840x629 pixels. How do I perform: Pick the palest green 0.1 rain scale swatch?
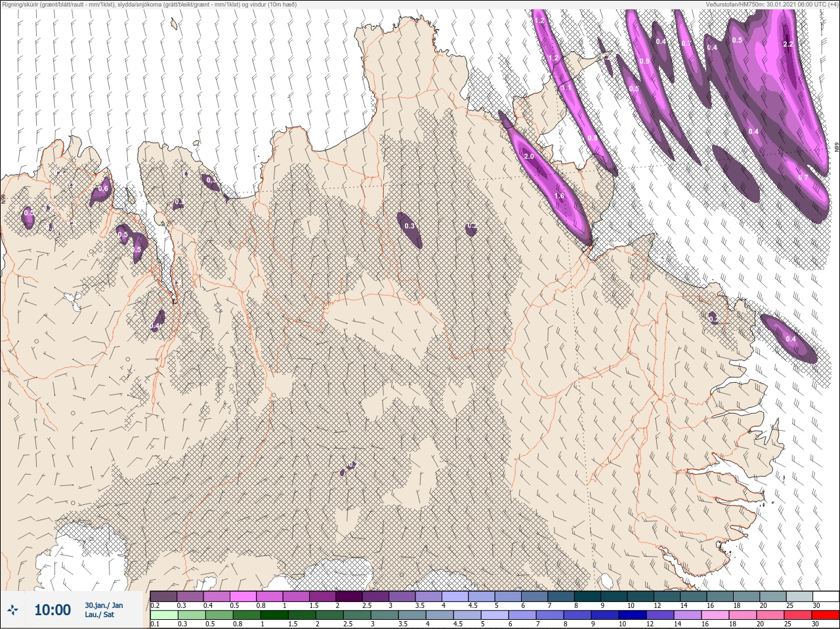tap(163, 615)
